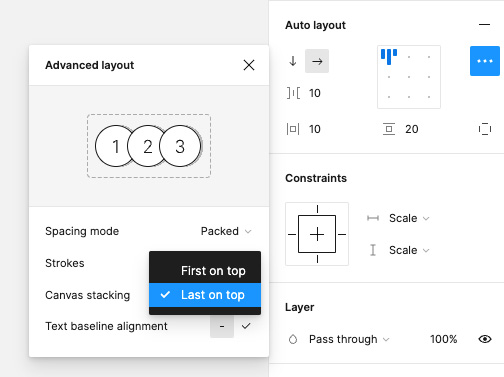This screenshot has height=377, width=504.
Task: Open horizontal constraint Scale dropdown
Action: (x=409, y=218)
